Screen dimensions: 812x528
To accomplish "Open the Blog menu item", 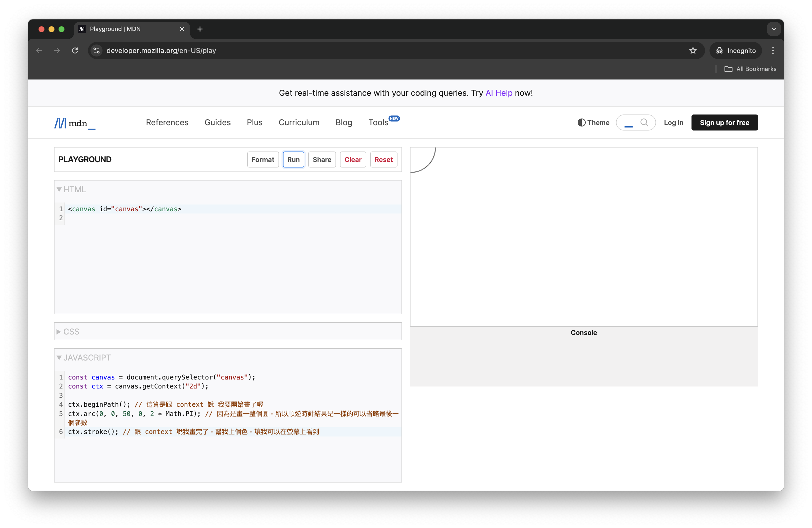I will [x=343, y=122].
